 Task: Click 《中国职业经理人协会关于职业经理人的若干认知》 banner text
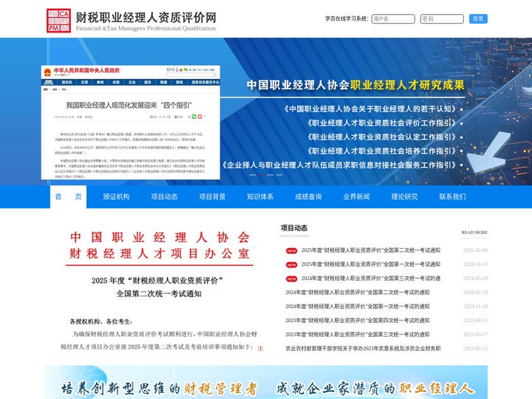(x=372, y=109)
